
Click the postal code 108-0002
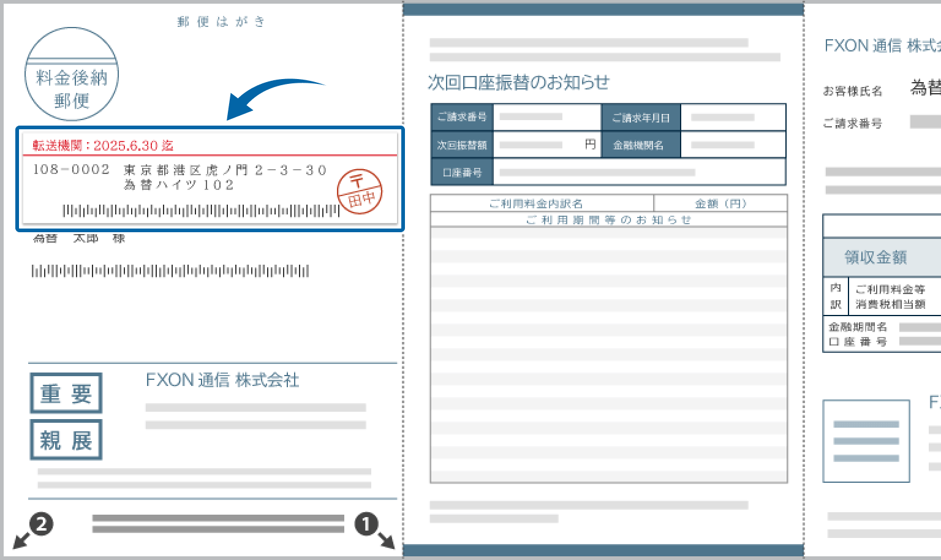point(71,169)
